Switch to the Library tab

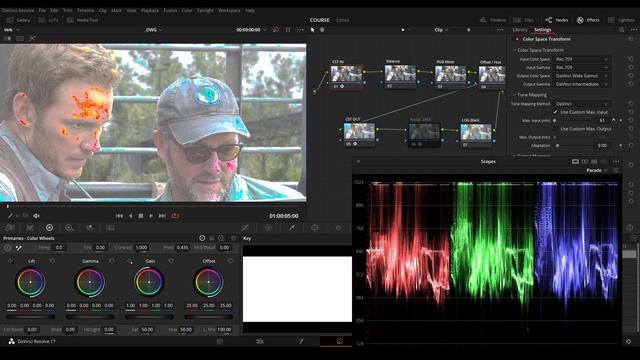point(520,29)
